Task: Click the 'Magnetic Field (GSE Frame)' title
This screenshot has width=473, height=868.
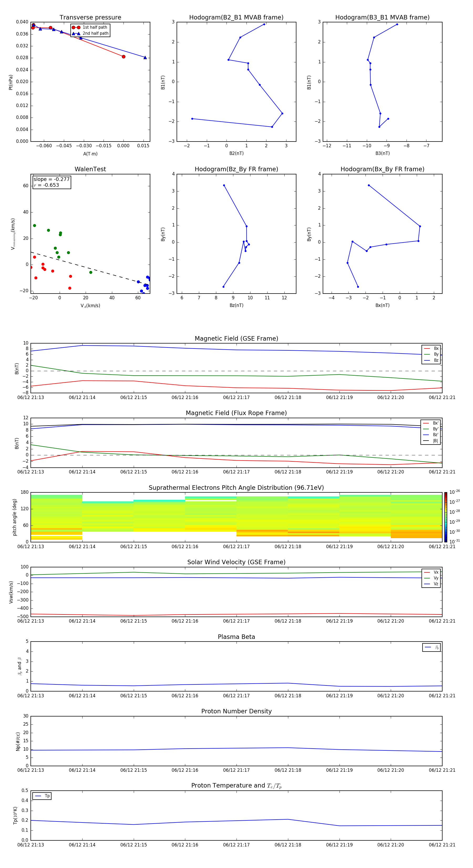Action: (x=236, y=339)
